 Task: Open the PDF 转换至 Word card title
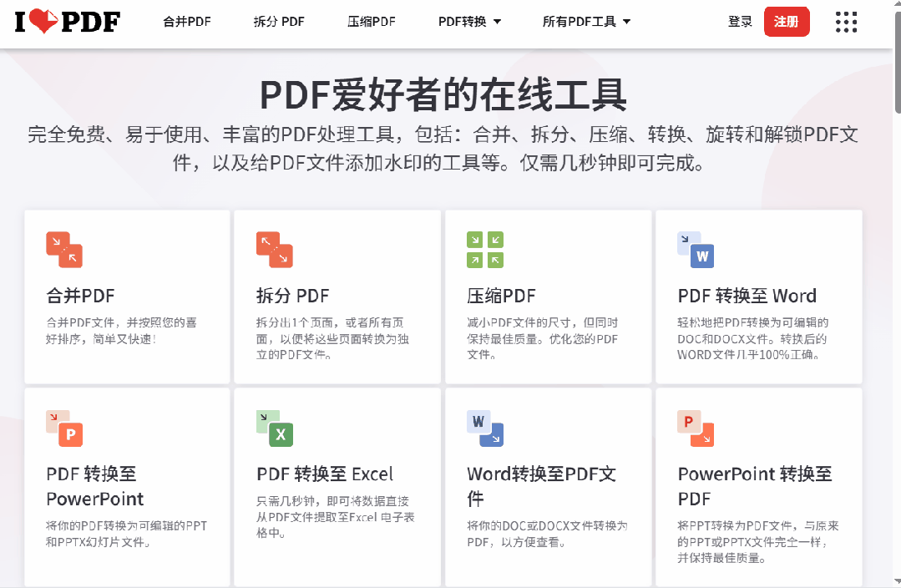747,296
